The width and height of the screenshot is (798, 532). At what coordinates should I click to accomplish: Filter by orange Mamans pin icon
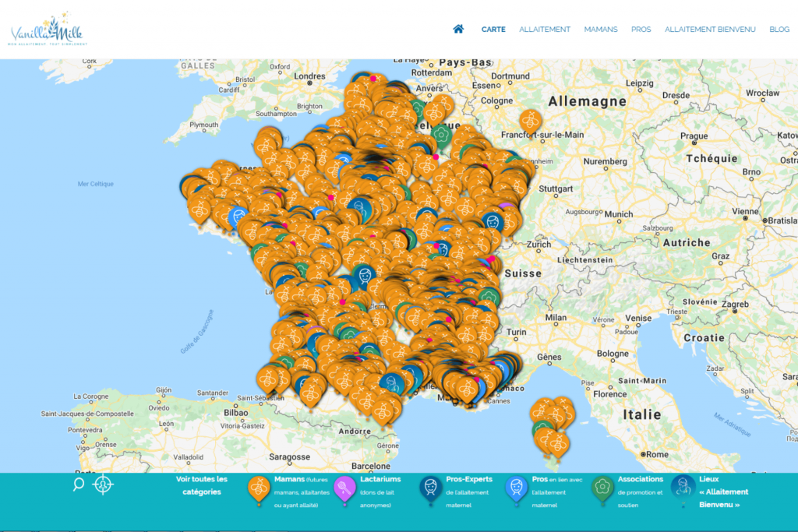[x=259, y=489]
